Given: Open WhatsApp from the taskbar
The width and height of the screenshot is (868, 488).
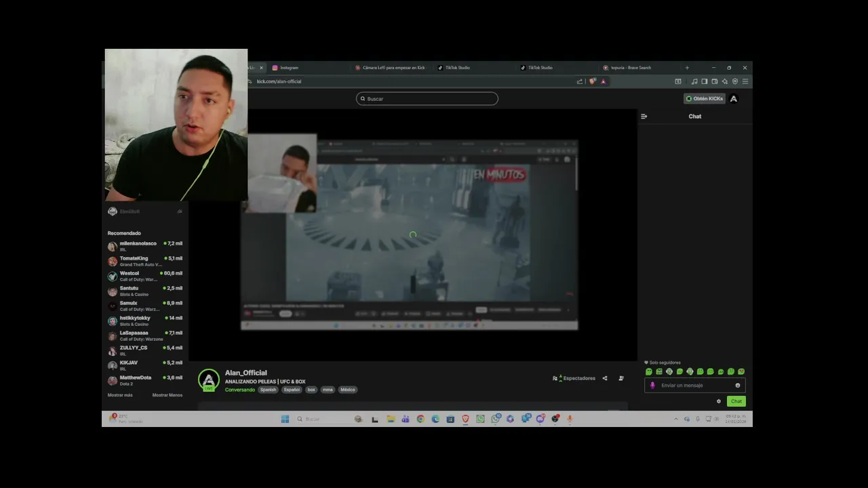Looking at the screenshot, I should 480,419.
